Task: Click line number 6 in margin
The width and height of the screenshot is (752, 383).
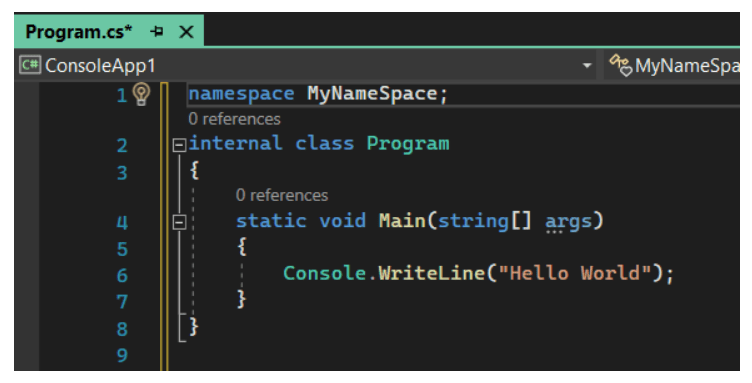Action: click(x=122, y=275)
